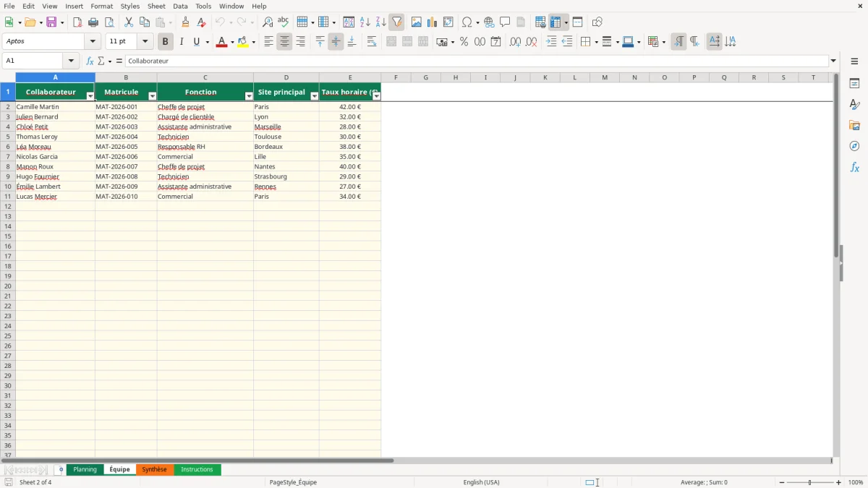Click the Cut scissors icon
This screenshot has height=488, width=868.
coord(129,22)
